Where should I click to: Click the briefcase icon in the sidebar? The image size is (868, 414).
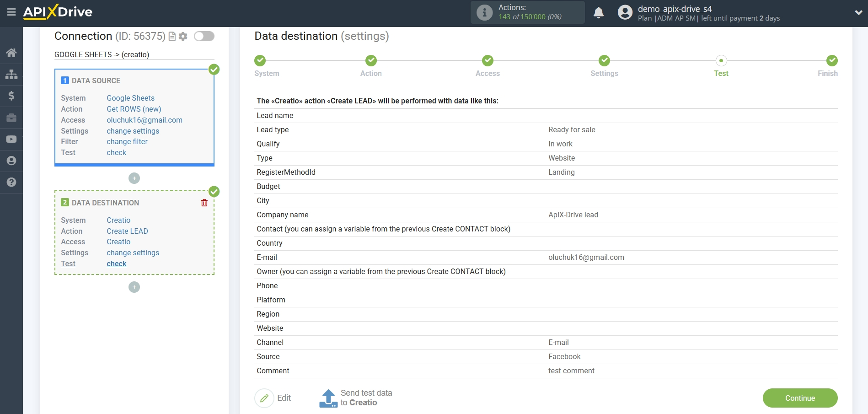[x=11, y=118]
